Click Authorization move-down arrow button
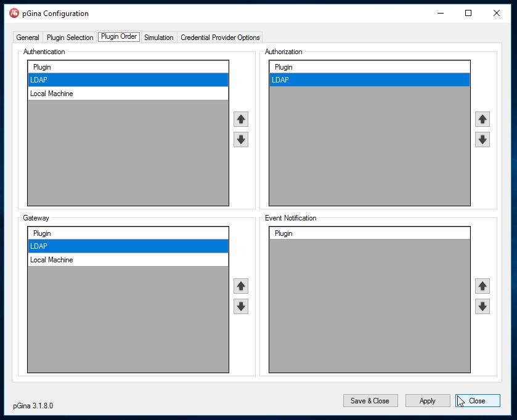This screenshot has width=517, height=420. tap(482, 140)
